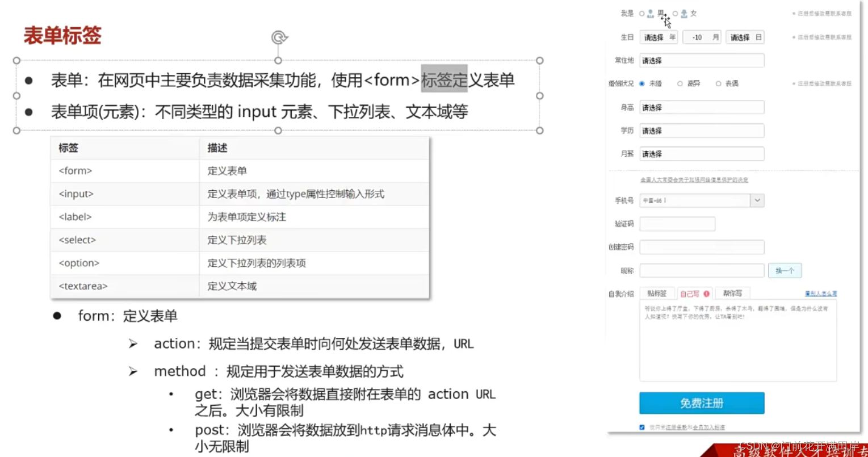Click the top-right corner handle of text box
Viewport: 868px width, 457px height.
click(x=540, y=60)
